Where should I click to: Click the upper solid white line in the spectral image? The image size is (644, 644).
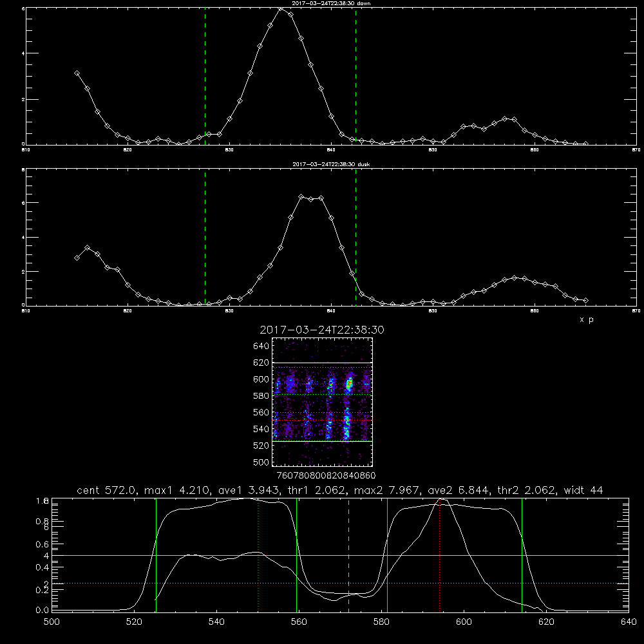(322, 363)
